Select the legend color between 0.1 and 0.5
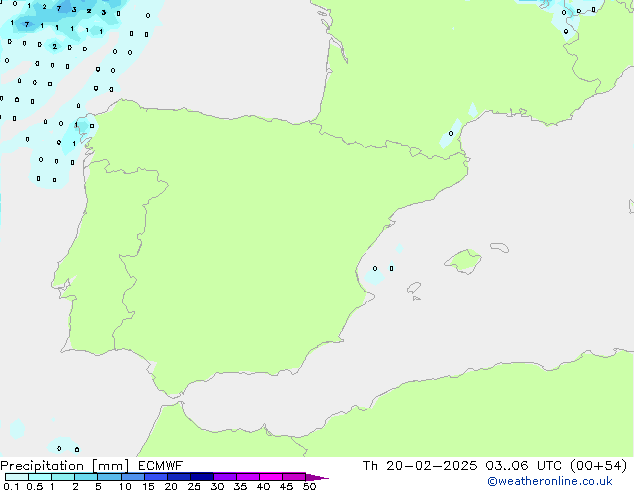 [x=17, y=477]
